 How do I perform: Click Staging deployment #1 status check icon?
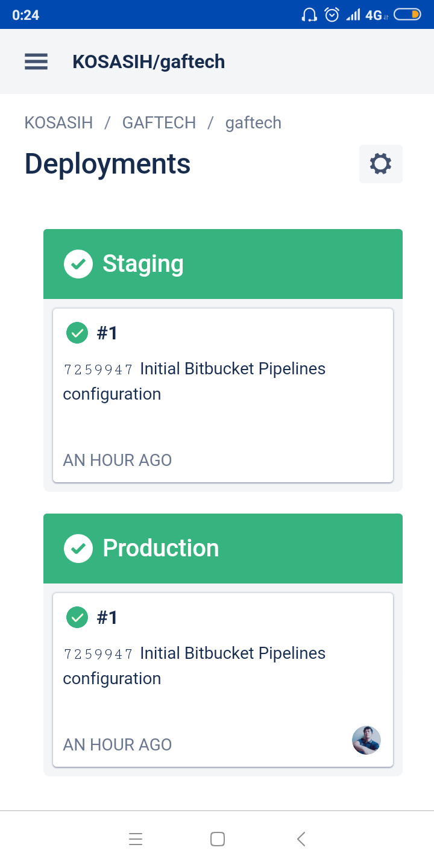[77, 333]
